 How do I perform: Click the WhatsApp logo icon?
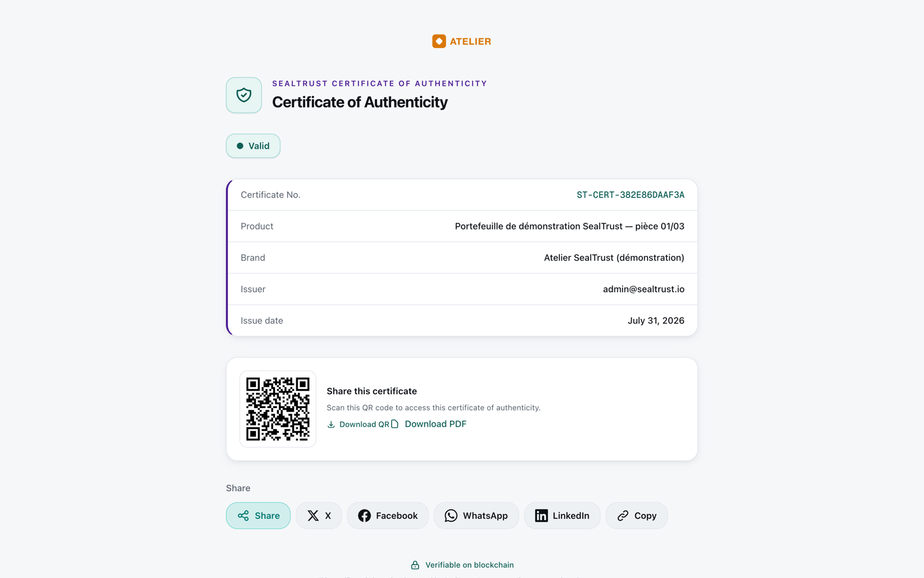(451, 516)
